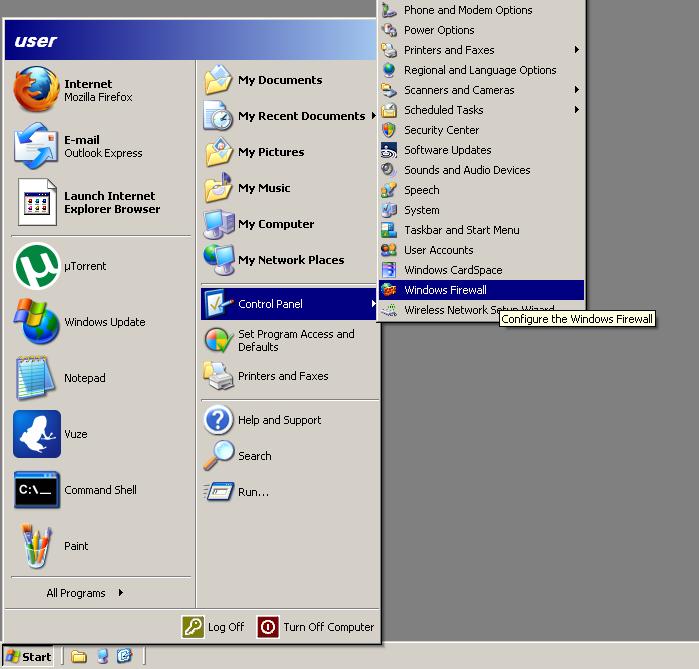Viewport: 699px width, 669px height.
Task: Select Phone and Modem Options
Action: click(481, 10)
